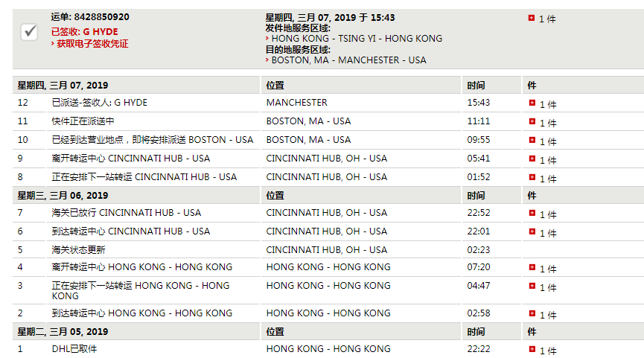The width and height of the screenshot is (644, 358).
Task: Expand pieces icon for event 3 row
Action: (x=532, y=286)
